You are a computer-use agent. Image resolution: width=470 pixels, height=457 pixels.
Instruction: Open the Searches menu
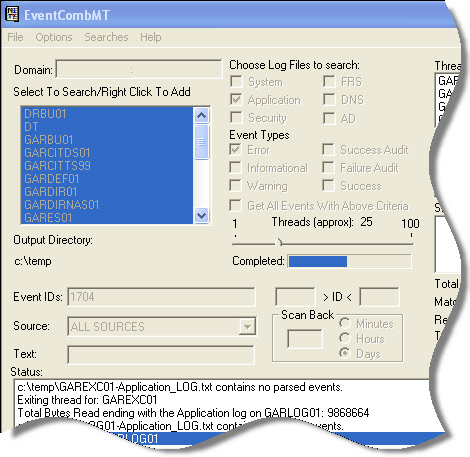click(106, 37)
